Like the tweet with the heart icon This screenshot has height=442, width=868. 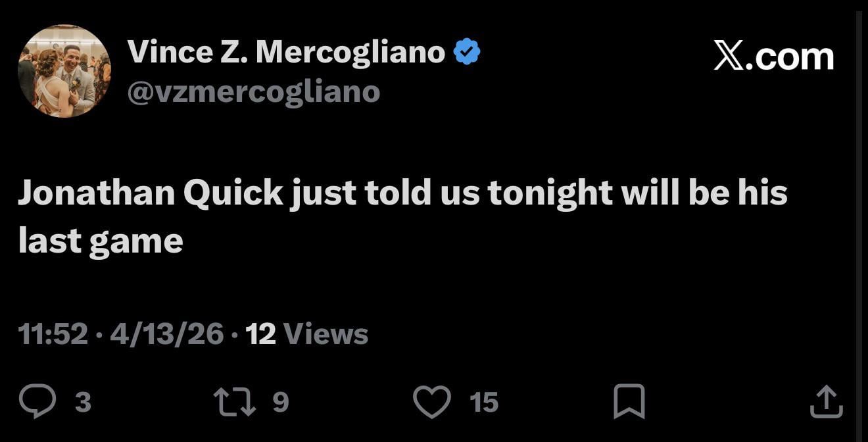(431, 401)
